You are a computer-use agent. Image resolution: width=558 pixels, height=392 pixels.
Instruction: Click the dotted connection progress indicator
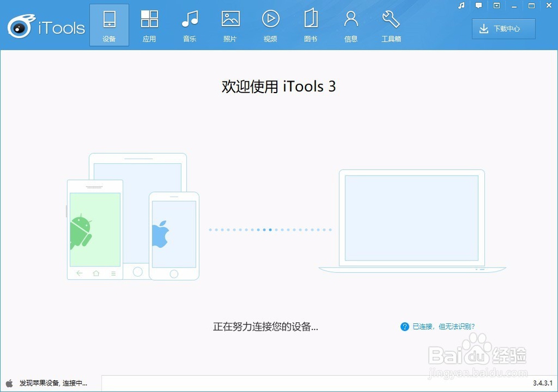(271, 230)
